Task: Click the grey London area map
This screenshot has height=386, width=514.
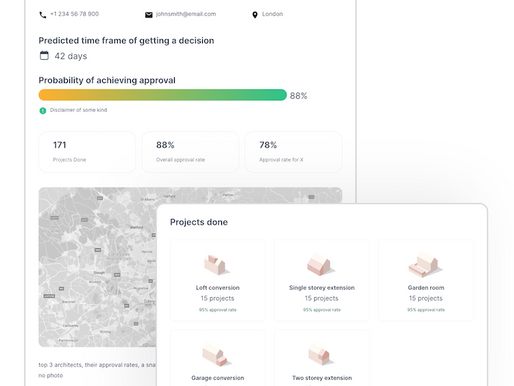Action: pyautogui.click(x=97, y=267)
